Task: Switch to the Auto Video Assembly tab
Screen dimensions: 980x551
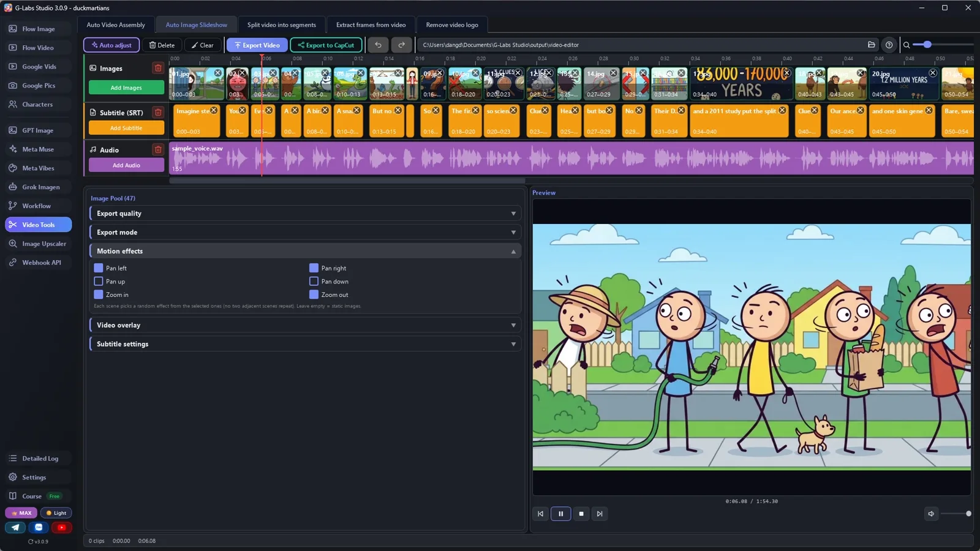Action: click(116, 25)
